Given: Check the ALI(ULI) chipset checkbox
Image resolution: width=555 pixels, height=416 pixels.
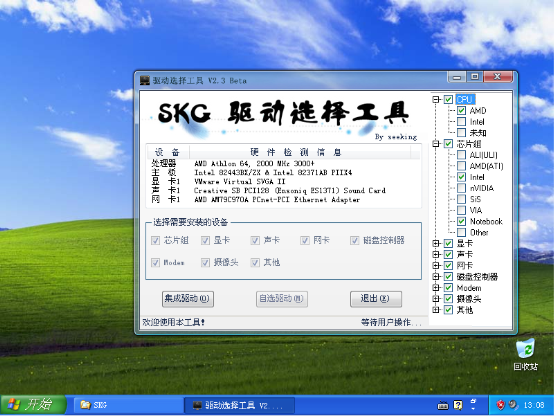Looking at the screenshot, I should point(461,155).
